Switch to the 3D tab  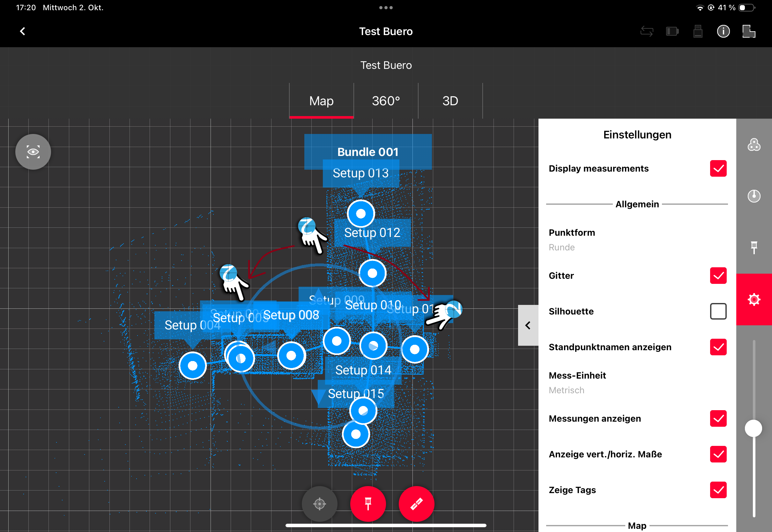pyautogui.click(x=450, y=101)
